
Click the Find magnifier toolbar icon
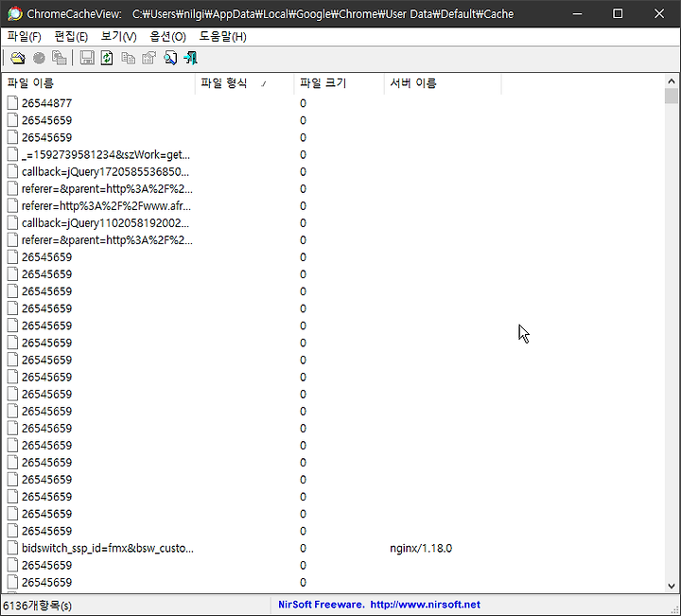point(170,59)
